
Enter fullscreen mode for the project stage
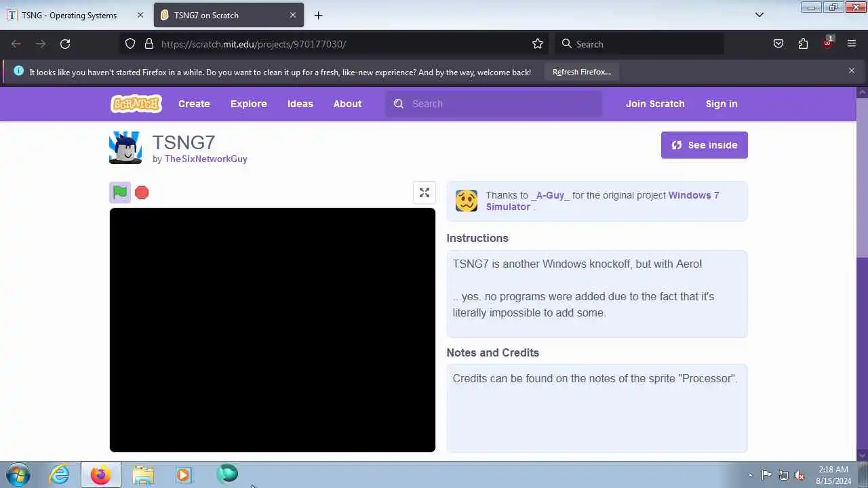pyautogui.click(x=425, y=192)
